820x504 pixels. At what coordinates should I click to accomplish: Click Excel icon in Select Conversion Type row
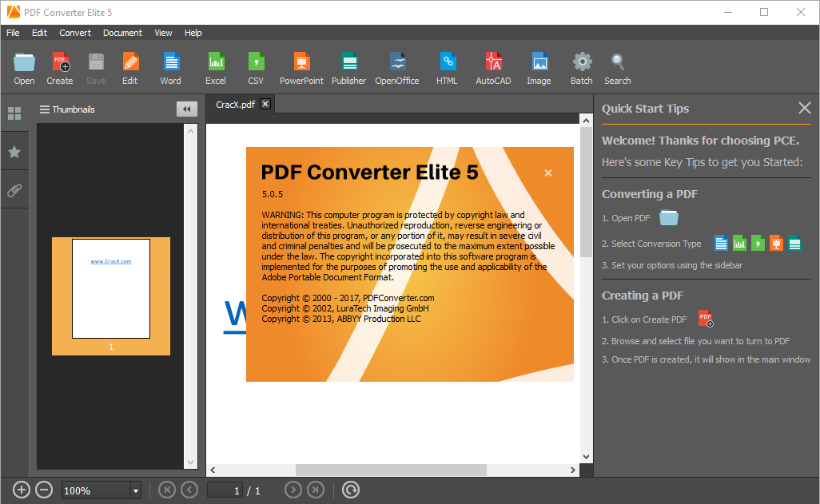(739, 243)
